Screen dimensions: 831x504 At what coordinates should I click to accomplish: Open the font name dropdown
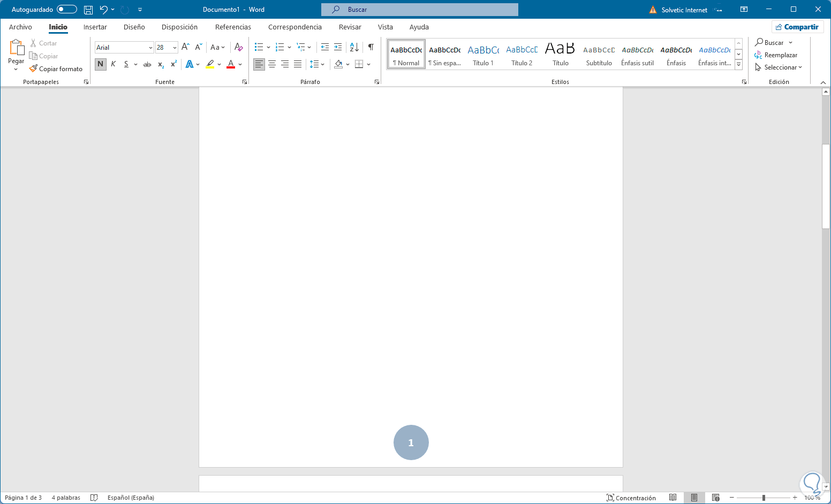point(150,48)
